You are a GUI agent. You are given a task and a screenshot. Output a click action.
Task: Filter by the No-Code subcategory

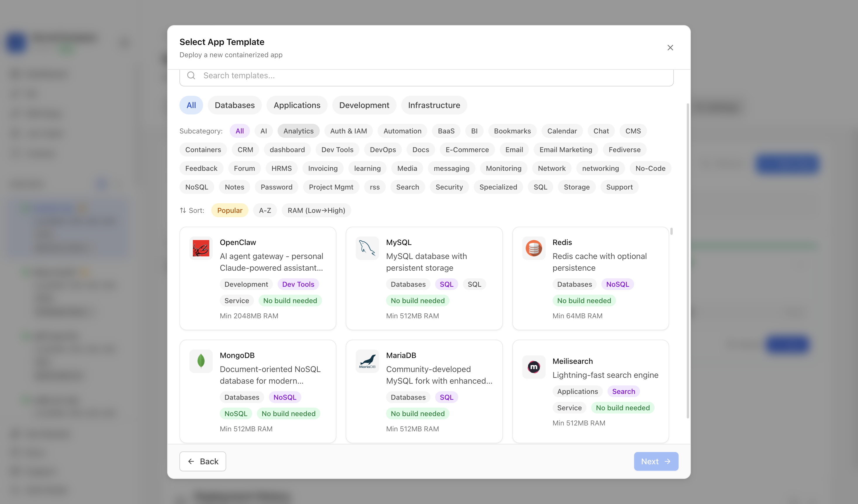650,168
